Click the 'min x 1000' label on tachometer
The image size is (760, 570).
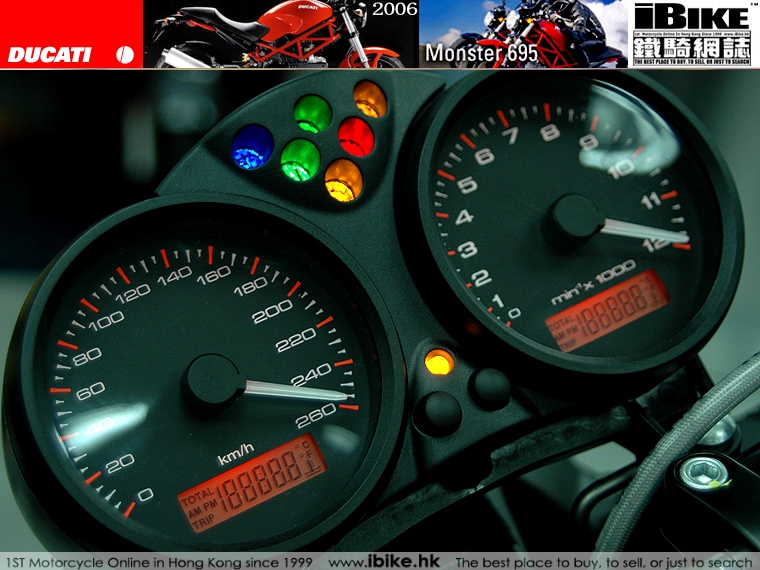594,281
